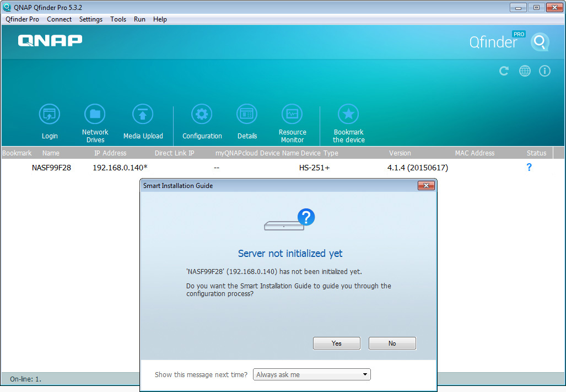
Task: Open the Run menu
Action: (x=139, y=19)
